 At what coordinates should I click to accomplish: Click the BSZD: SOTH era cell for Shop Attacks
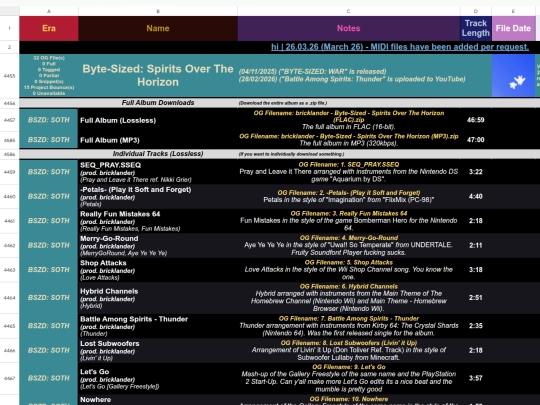point(49,270)
